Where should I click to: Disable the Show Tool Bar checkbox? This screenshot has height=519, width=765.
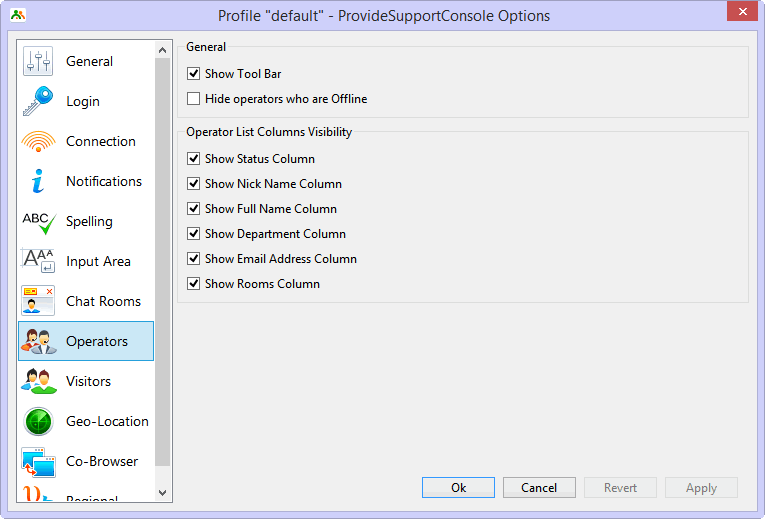tap(194, 74)
